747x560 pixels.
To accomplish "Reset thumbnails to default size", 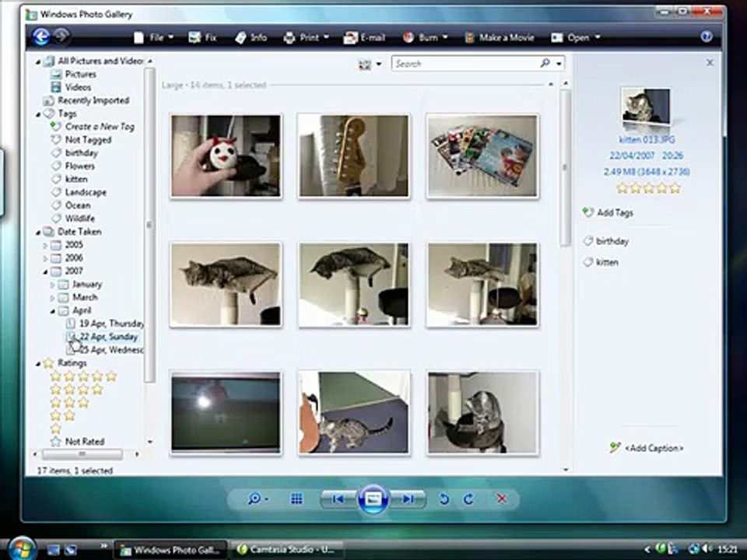I will point(296,499).
